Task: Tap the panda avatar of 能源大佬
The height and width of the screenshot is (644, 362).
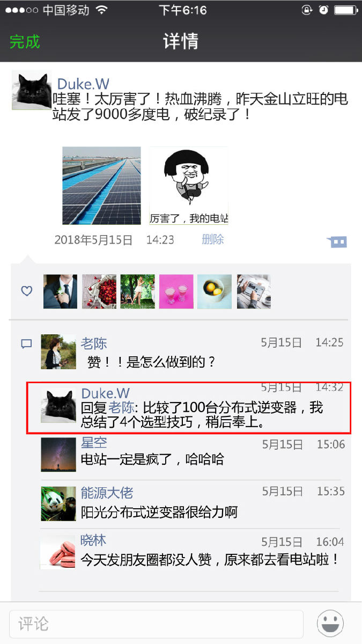Action: (58, 503)
